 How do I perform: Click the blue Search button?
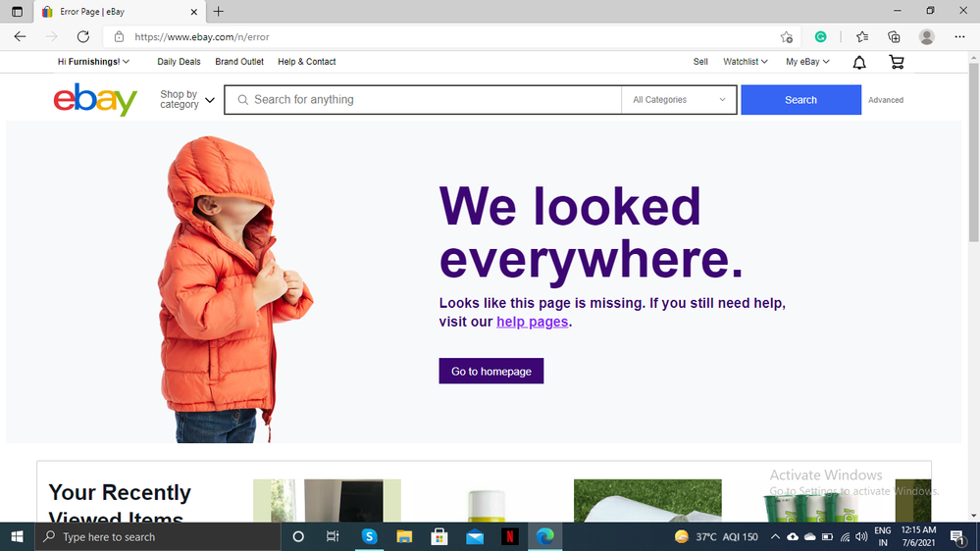(800, 99)
